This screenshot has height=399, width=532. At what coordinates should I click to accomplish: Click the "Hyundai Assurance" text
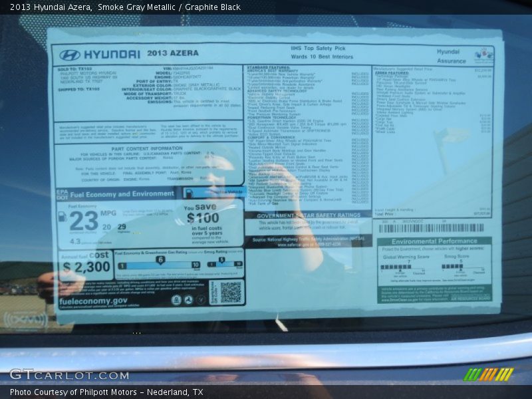[452, 57]
